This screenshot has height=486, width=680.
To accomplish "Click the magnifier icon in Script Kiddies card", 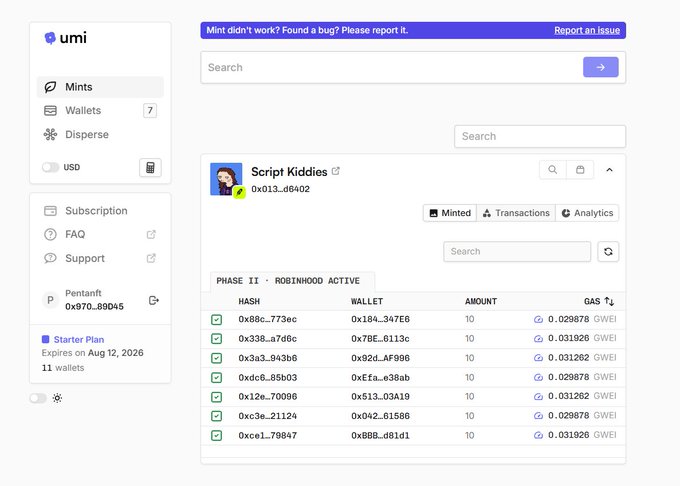I will [x=552, y=170].
